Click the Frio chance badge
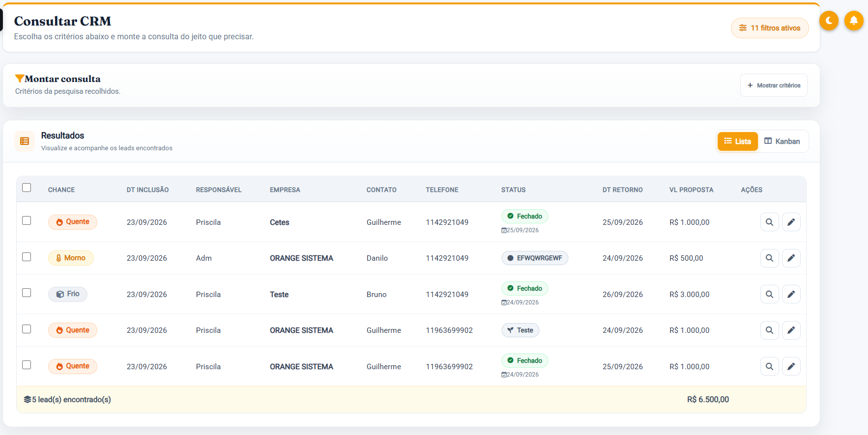This screenshot has width=868, height=435. click(68, 294)
